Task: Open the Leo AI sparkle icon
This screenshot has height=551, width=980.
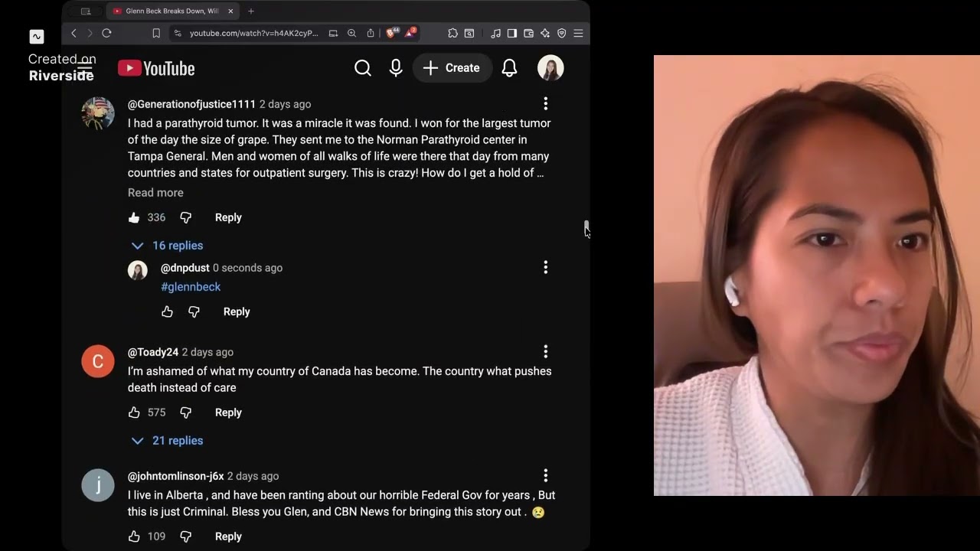Action: [545, 33]
